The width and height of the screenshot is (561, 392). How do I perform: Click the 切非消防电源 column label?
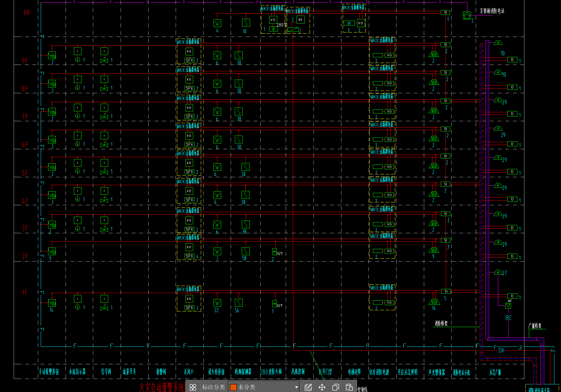point(379,372)
